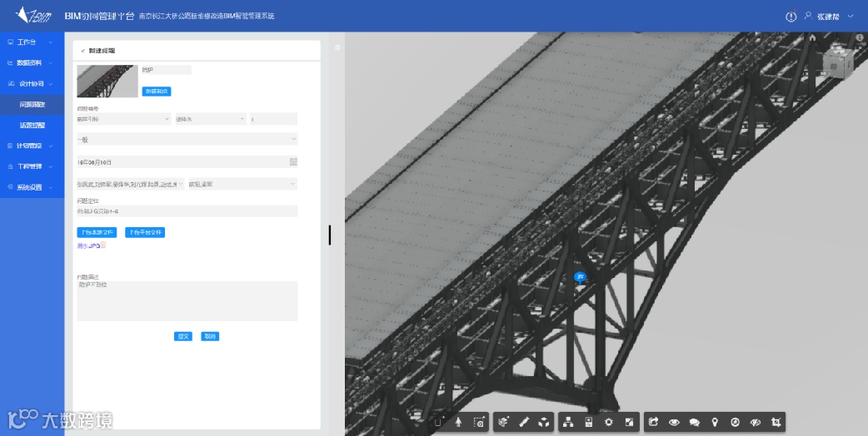Activate the box selection tool in viewer toolbar
The height and width of the screenshot is (436, 868).
(479, 423)
